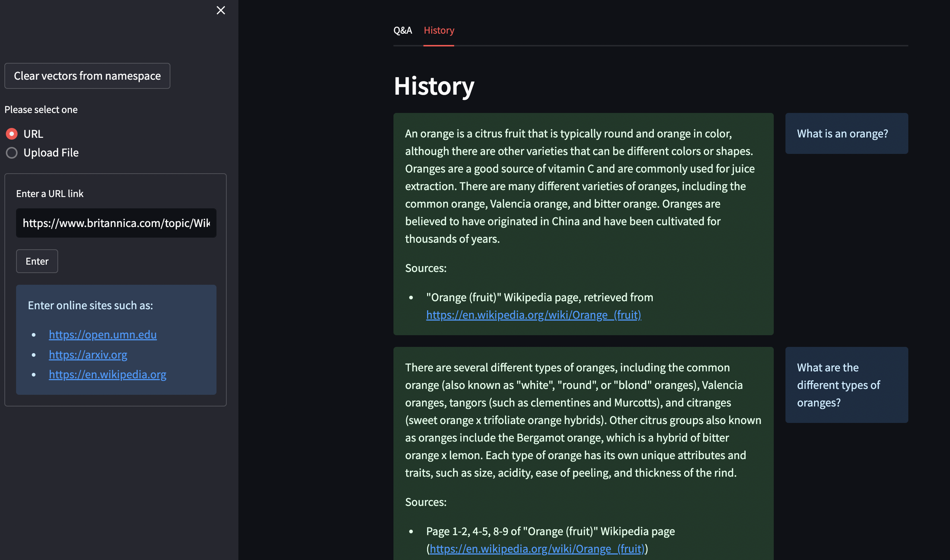
Task: Open second answer's Orange (fruit) Wikipedia link
Action: 537,549
